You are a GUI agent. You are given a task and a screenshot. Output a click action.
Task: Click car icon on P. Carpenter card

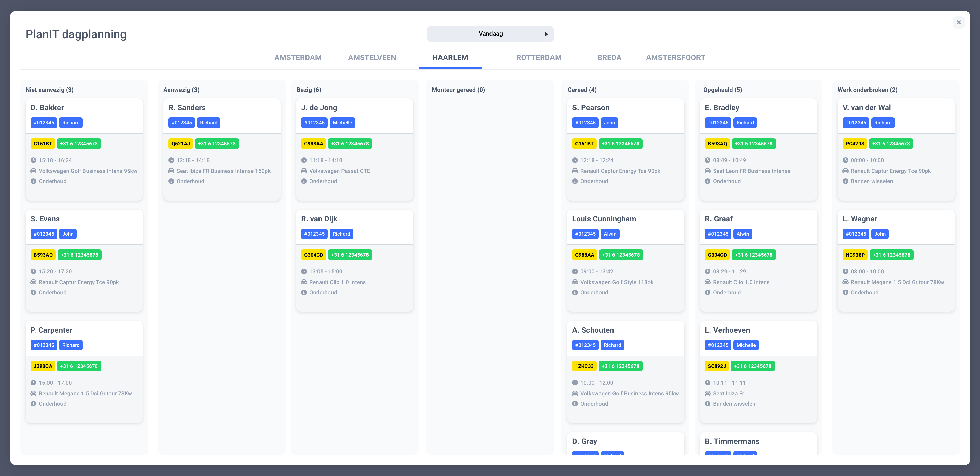[33, 394]
